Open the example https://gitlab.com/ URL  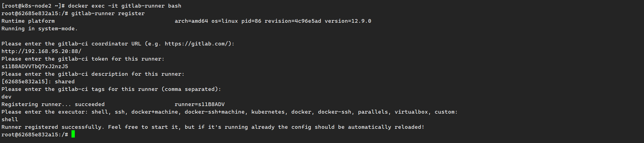click(196, 44)
